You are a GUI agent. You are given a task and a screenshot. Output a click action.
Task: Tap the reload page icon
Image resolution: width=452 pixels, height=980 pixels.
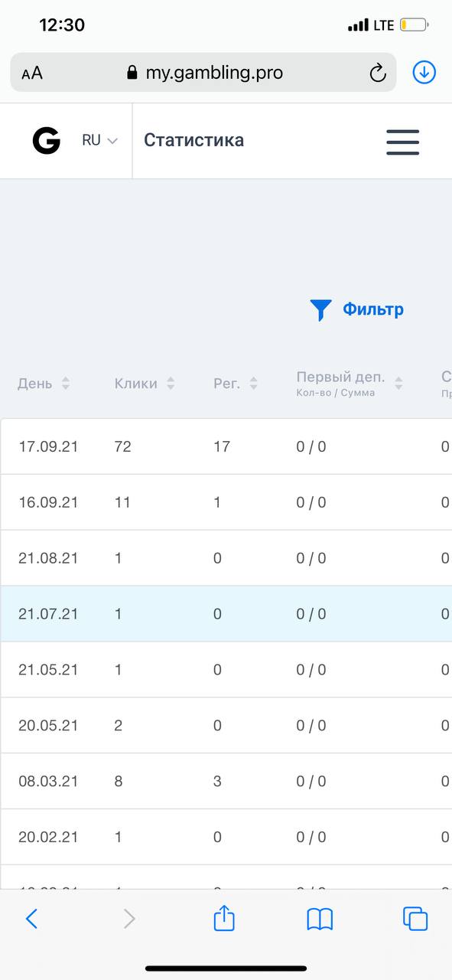[378, 73]
